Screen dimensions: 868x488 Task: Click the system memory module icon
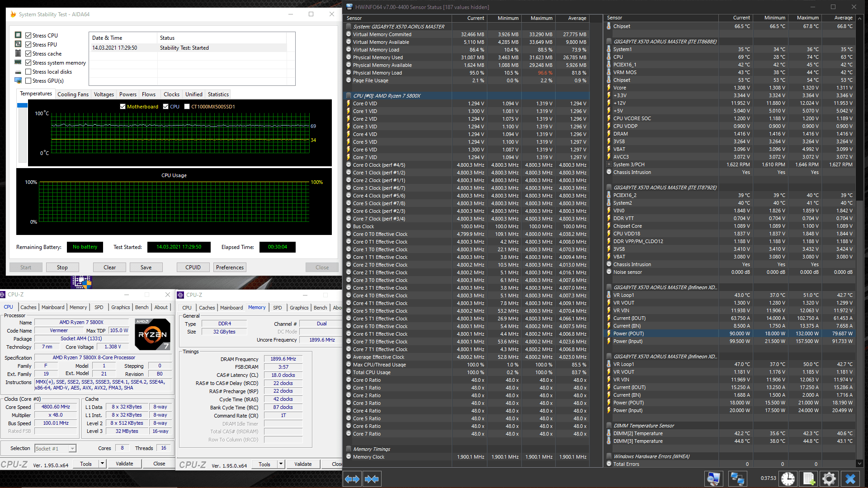coord(18,62)
